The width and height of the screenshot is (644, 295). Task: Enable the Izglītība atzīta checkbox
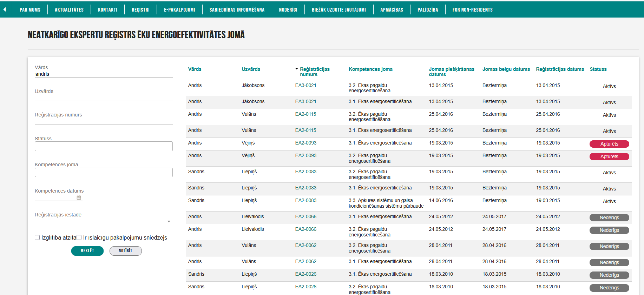[37, 237]
